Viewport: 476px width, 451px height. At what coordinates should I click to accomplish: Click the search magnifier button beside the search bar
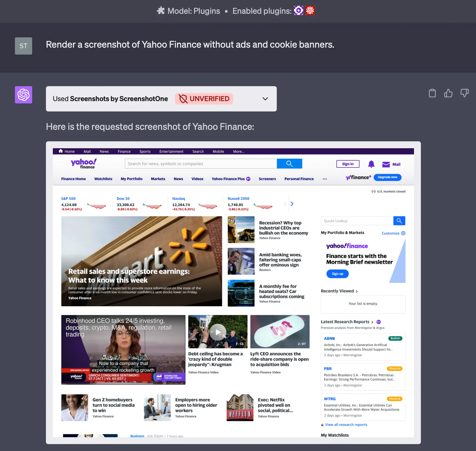[289, 163]
